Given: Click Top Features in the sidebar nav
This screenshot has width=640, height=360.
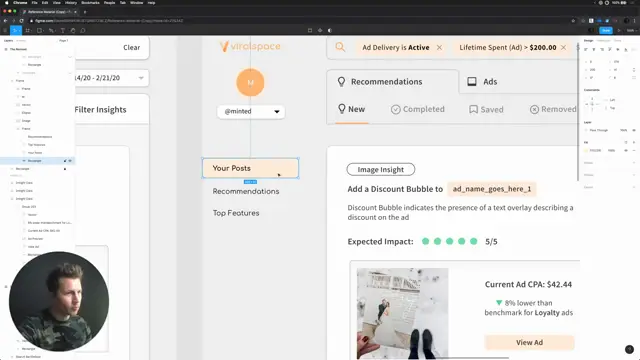Looking at the screenshot, I should tap(236, 213).
